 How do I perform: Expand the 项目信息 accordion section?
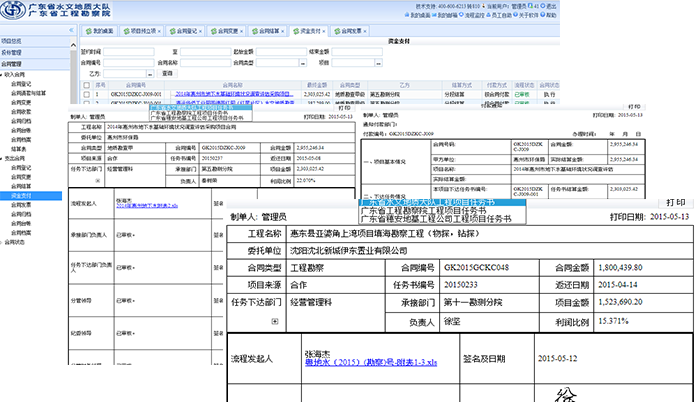[x=35, y=41]
